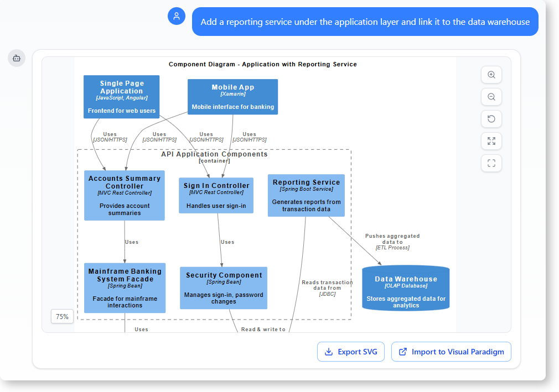The image size is (559, 392).
Task: Select the Sign In Controller
Action: coord(216,195)
